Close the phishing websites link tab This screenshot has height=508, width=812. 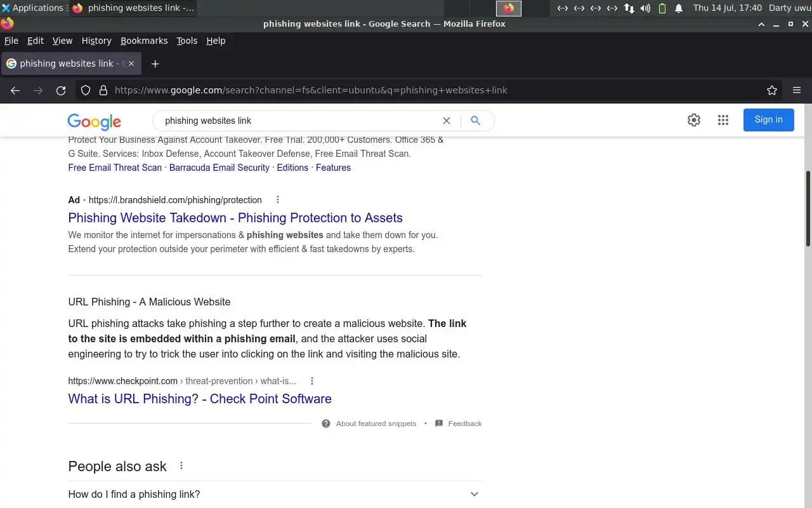click(131, 63)
